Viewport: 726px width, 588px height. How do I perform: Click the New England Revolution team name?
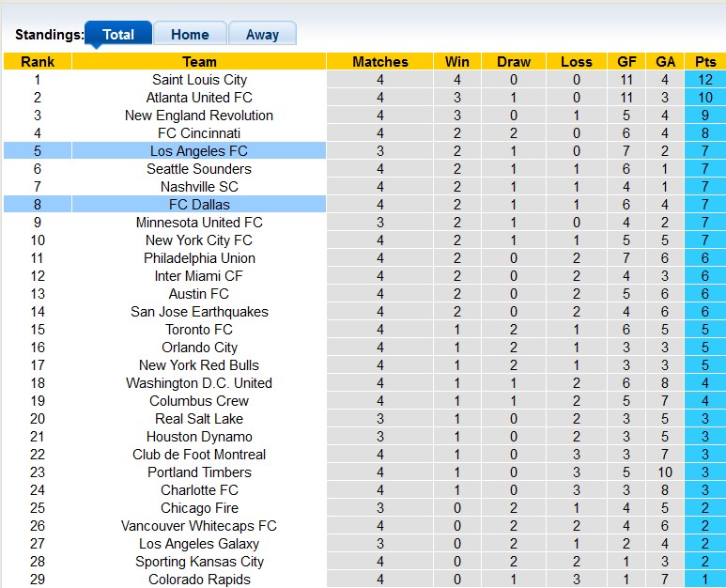(x=199, y=116)
